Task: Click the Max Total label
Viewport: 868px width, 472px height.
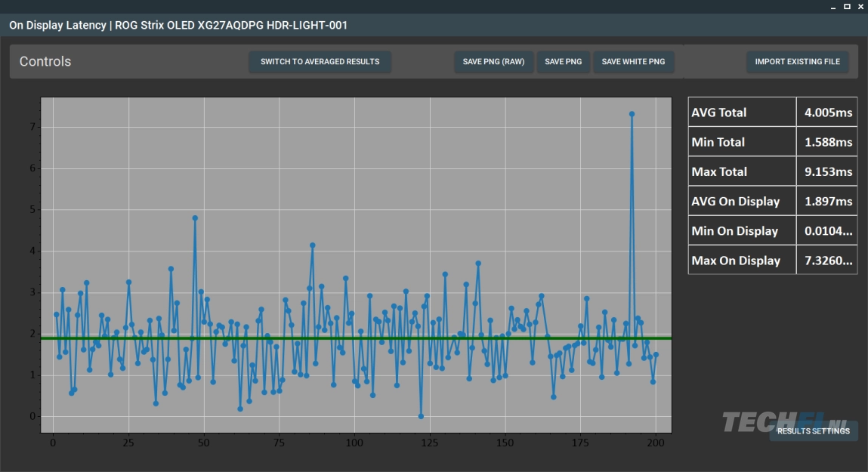Action: coord(719,171)
